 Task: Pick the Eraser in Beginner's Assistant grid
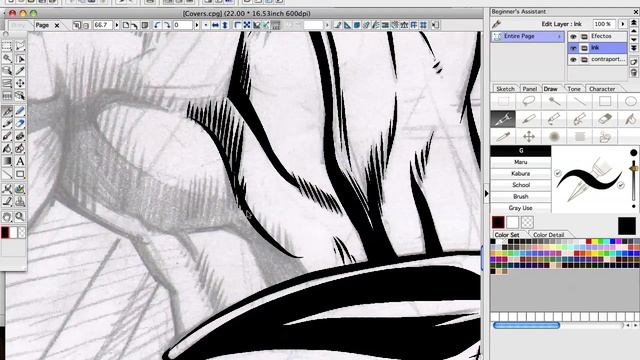(604, 119)
